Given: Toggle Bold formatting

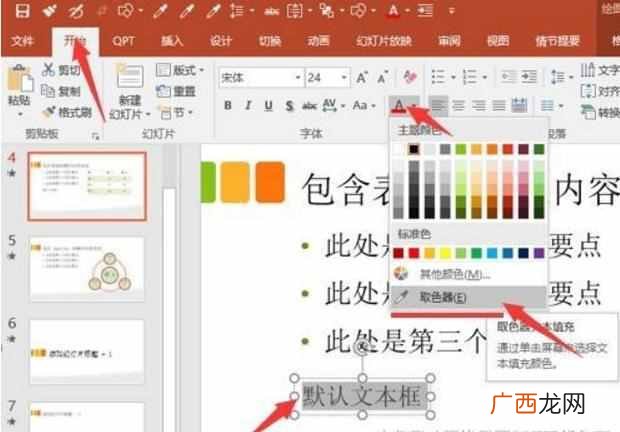Looking at the screenshot, I should [227, 106].
